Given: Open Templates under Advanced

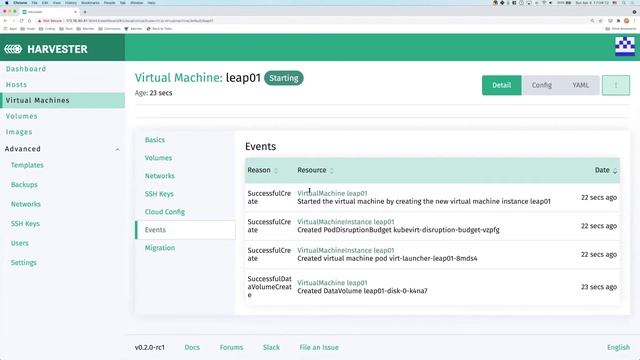Looking at the screenshot, I should click(x=27, y=165).
